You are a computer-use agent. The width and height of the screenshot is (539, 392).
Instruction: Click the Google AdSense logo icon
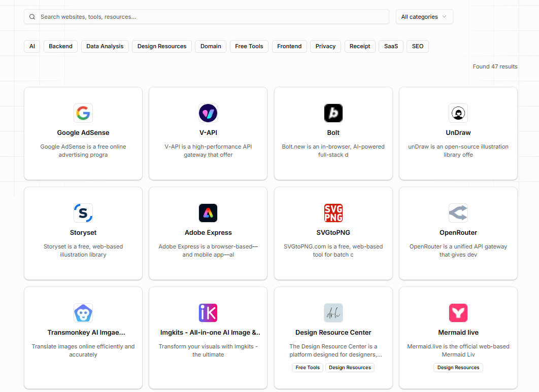click(83, 113)
